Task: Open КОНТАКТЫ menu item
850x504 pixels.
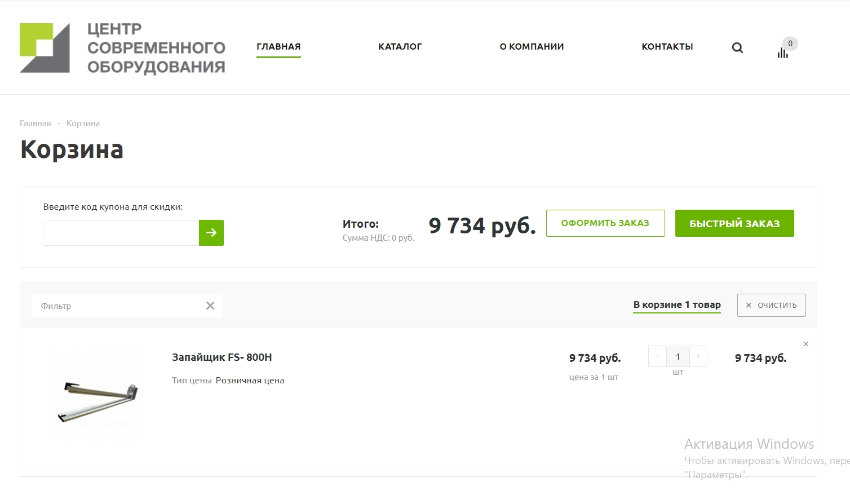Action: click(667, 47)
